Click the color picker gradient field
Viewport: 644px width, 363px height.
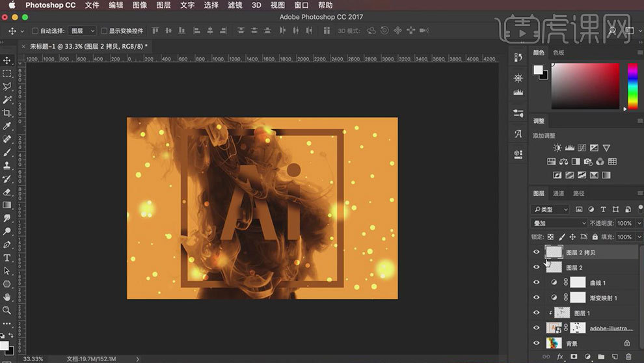585,86
